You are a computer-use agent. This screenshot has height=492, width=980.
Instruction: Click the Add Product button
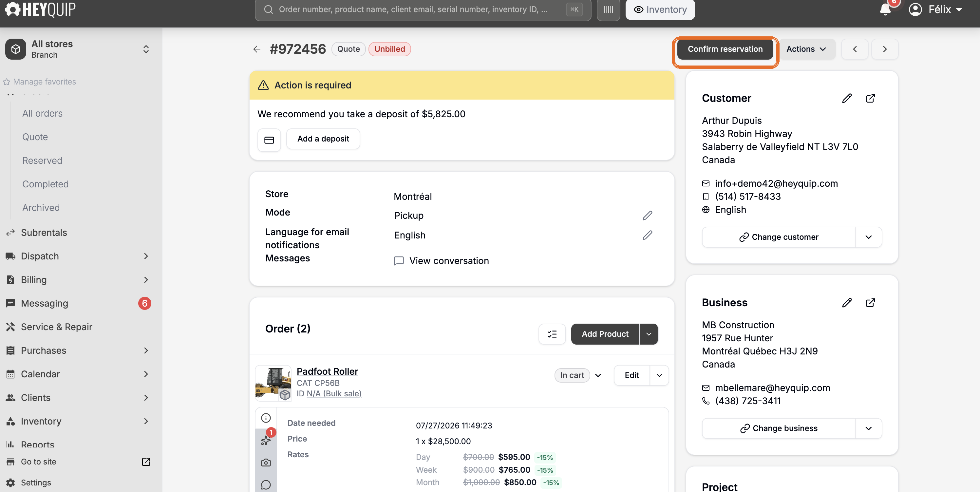tap(605, 334)
